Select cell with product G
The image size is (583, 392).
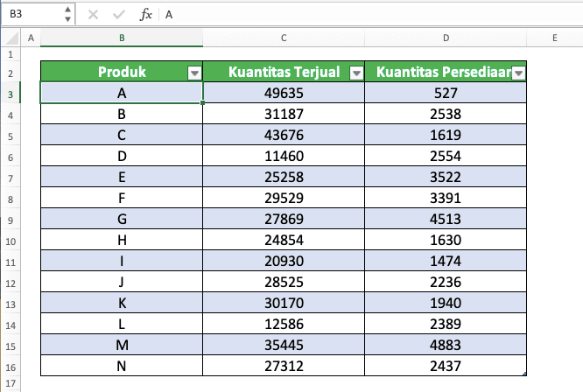(x=122, y=219)
